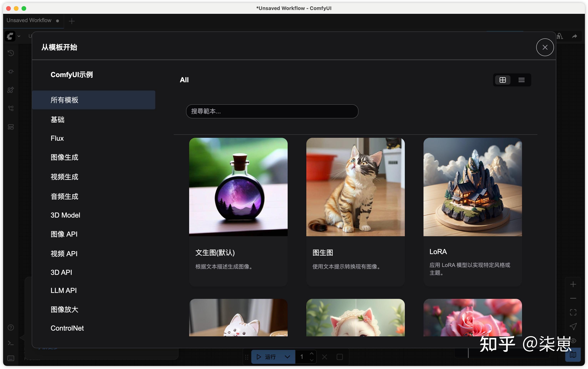This screenshot has width=588, height=369.
Task: Click the help question mark icon
Action: click(x=11, y=327)
